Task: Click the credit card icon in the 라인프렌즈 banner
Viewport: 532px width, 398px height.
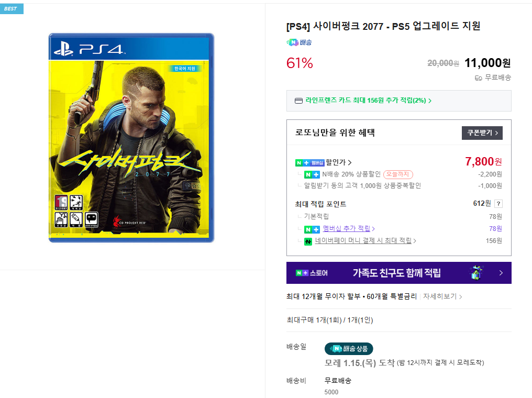Action: coord(298,100)
